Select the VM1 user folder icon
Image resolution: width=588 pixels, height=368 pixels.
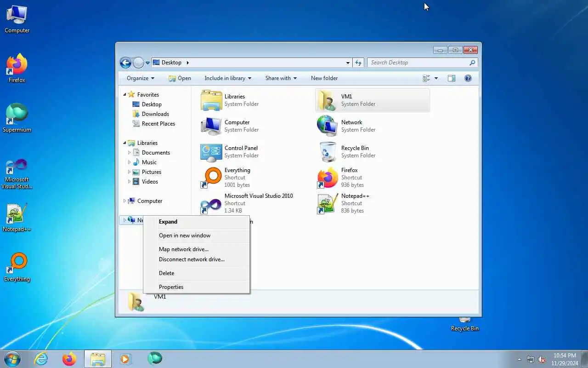pos(328,100)
